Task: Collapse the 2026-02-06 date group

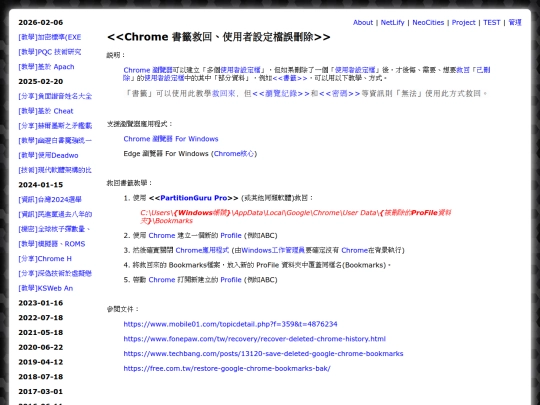Action: [x=41, y=22]
